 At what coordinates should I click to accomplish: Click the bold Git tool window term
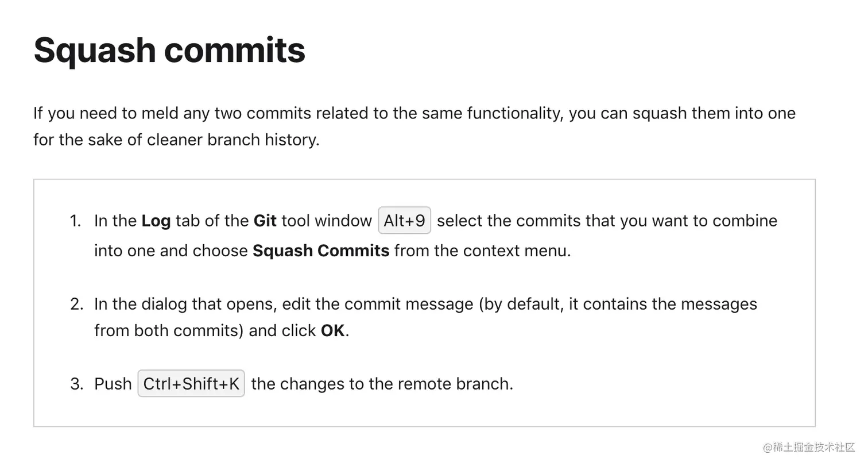265,221
